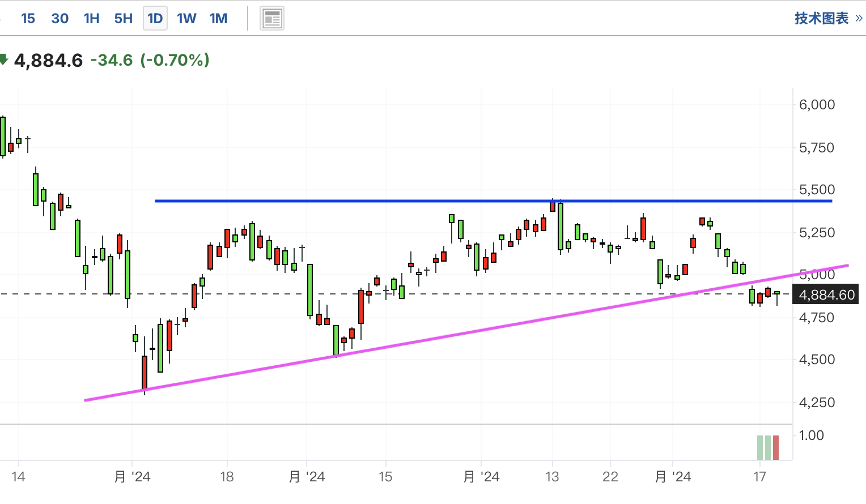The height and width of the screenshot is (504, 866).
Task: Click the 5,500 price axis label
Action: 817,190
